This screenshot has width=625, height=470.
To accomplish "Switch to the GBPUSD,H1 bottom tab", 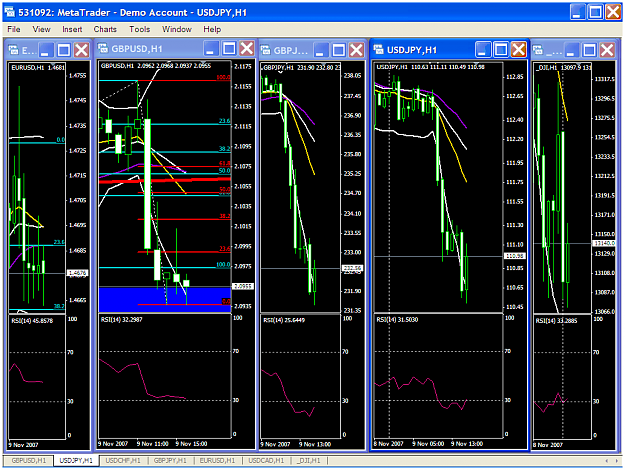I will tap(28, 460).
